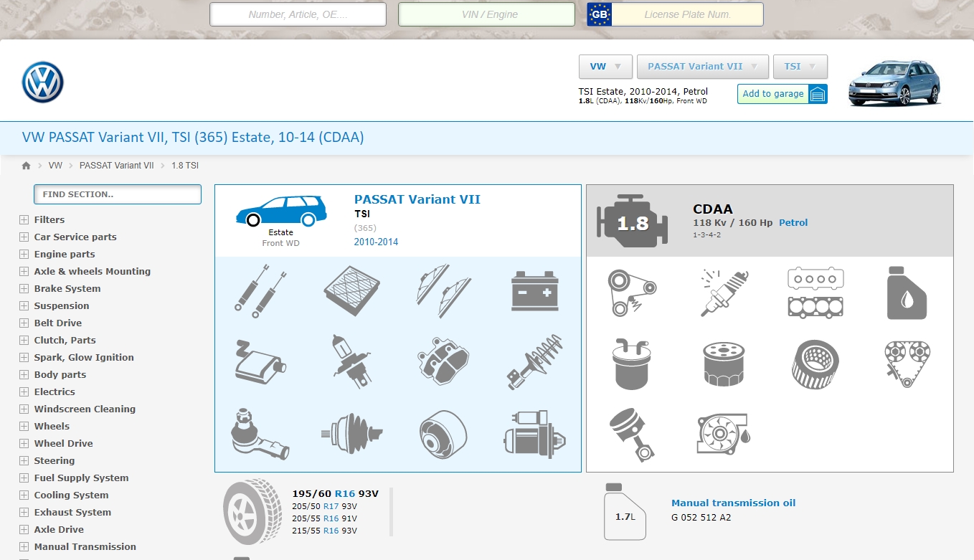Click the 1.7L oil canister icon

(625, 512)
